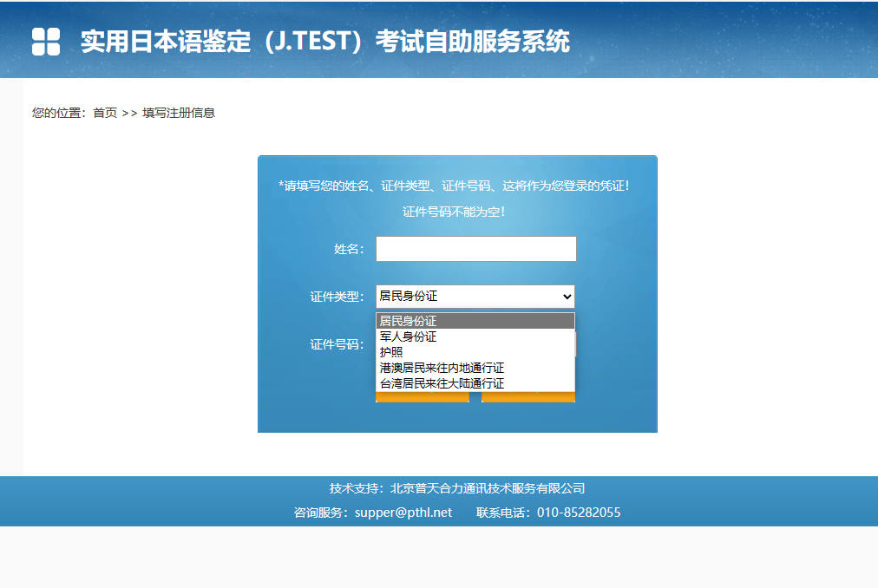Click the four-square logo icon in header

point(46,42)
